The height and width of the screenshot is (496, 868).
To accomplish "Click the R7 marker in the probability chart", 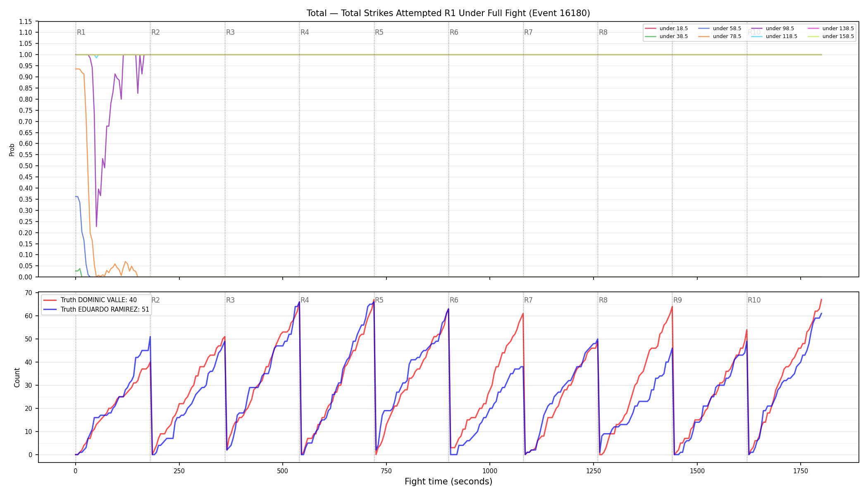I will pos(528,32).
